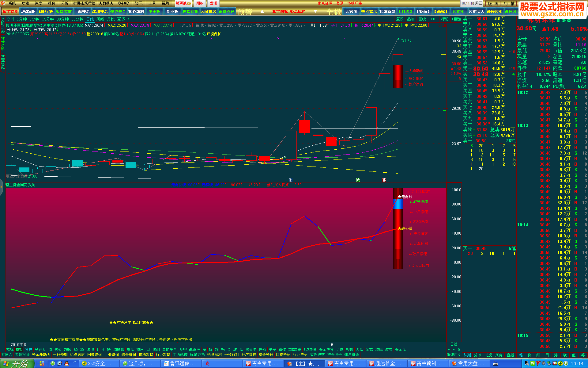The image size is (588, 368).
Task: Click the 叠加 chart tool
Action: point(411,19)
